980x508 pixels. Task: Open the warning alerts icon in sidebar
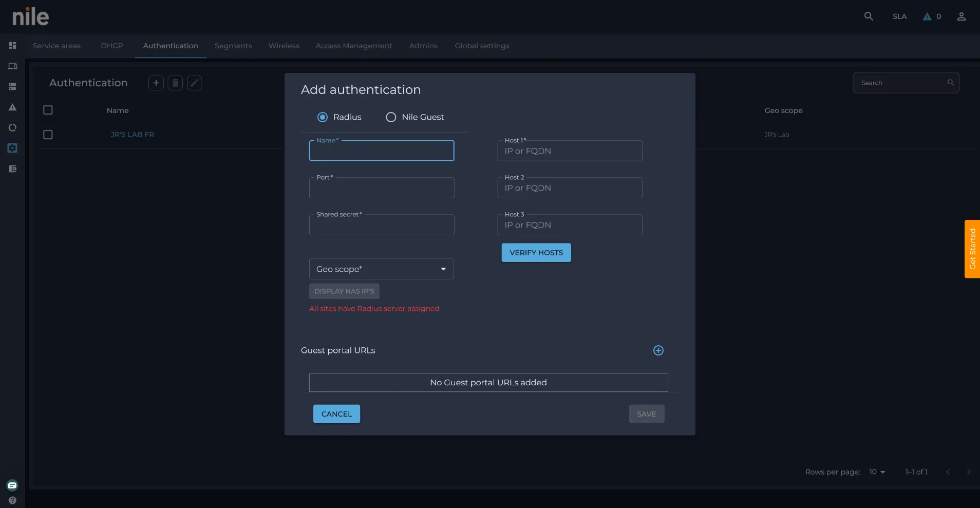[x=12, y=107]
